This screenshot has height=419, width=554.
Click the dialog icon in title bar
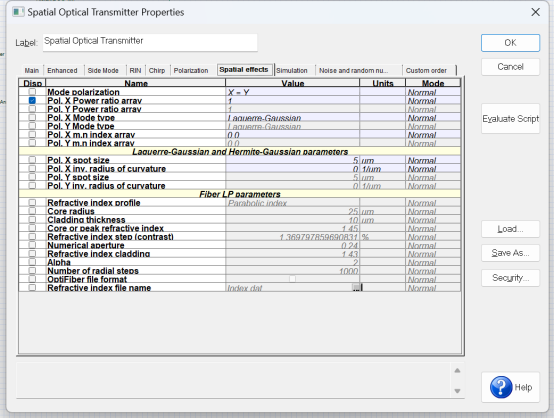pyautogui.click(x=18, y=12)
